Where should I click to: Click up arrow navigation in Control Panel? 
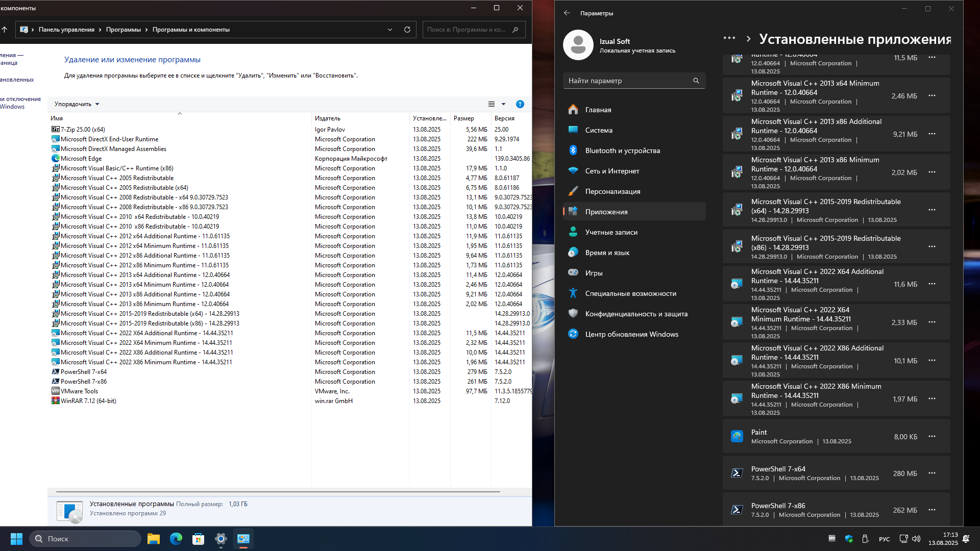pyautogui.click(x=4, y=30)
